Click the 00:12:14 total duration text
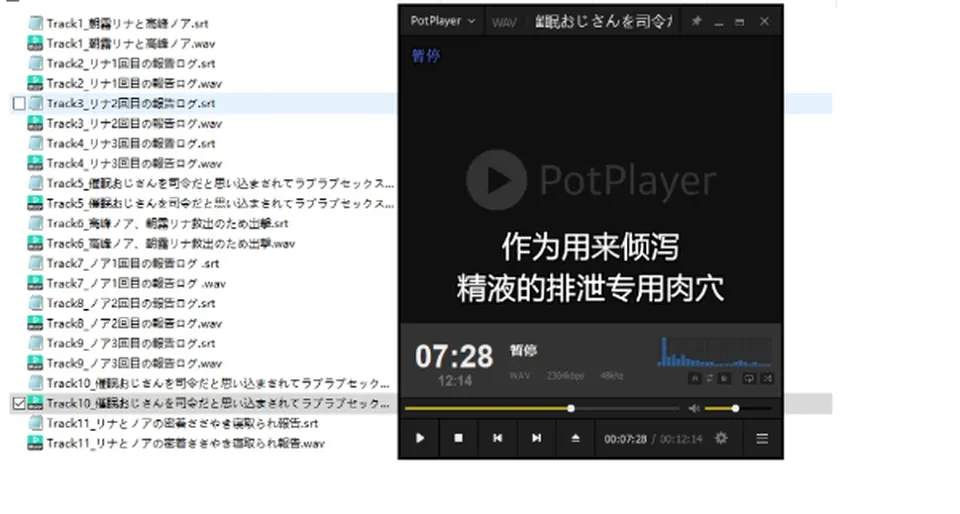The width and height of the screenshot is (960, 514). [681, 439]
